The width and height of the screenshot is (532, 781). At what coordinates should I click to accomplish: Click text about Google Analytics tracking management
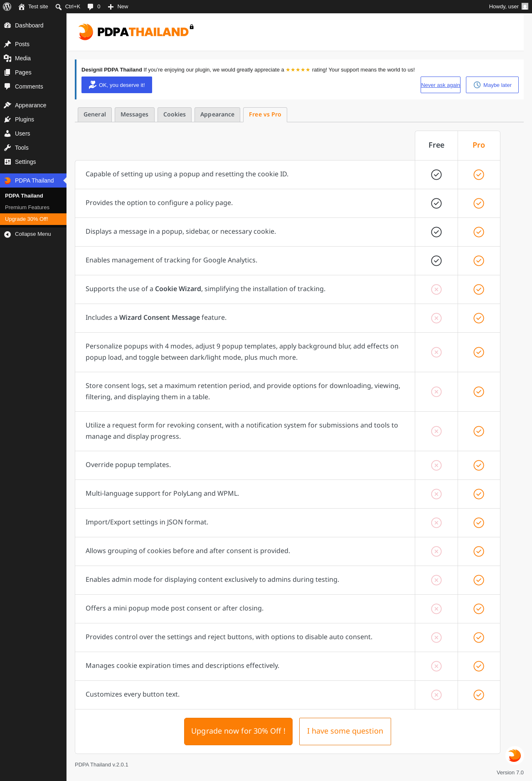(171, 260)
